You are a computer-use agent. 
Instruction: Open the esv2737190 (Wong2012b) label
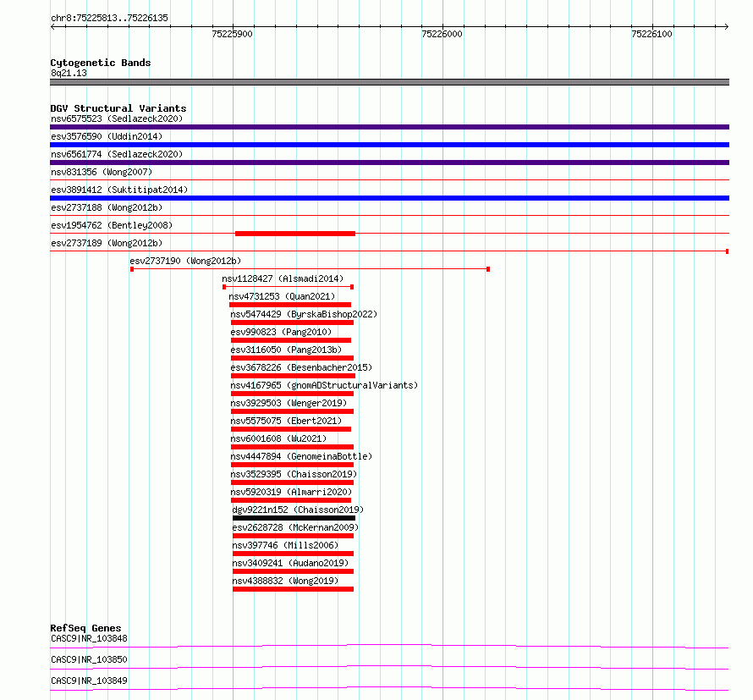[185, 261]
